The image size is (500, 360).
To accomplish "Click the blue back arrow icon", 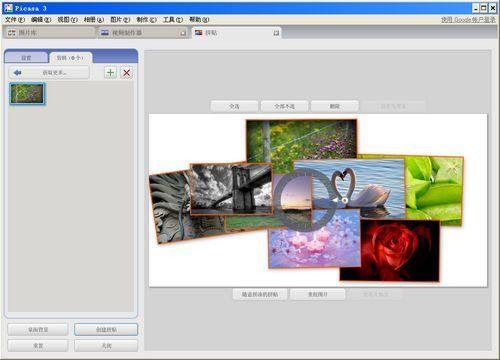I will pos(18,72).
